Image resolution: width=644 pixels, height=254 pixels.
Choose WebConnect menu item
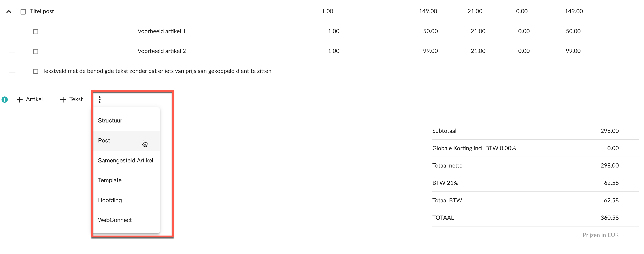click(x=126, y=220)
